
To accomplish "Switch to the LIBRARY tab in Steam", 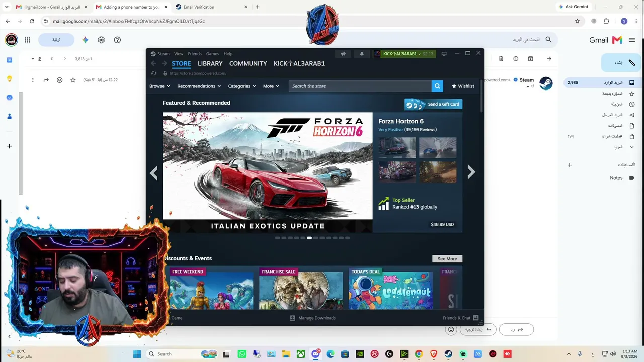I will click(x=210, y=64).
